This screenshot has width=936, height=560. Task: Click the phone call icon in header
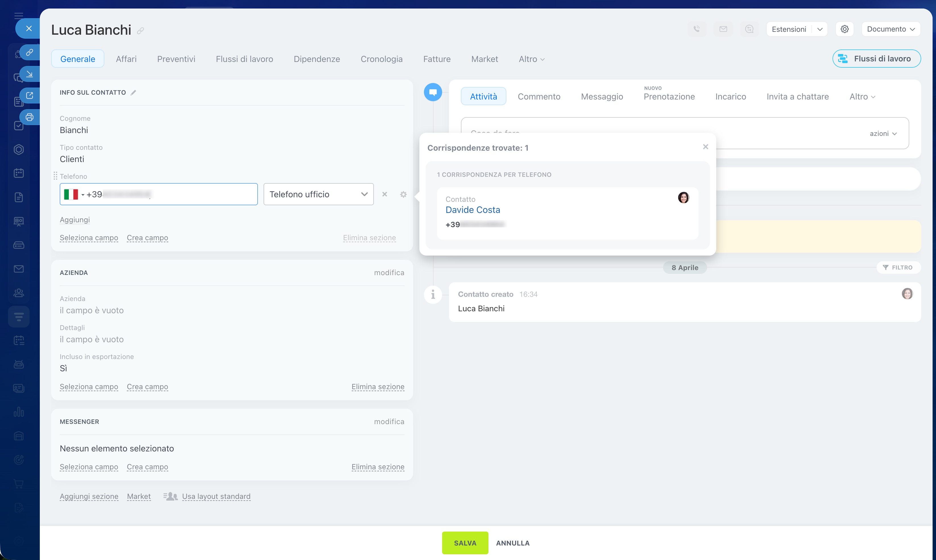point(697,29)
